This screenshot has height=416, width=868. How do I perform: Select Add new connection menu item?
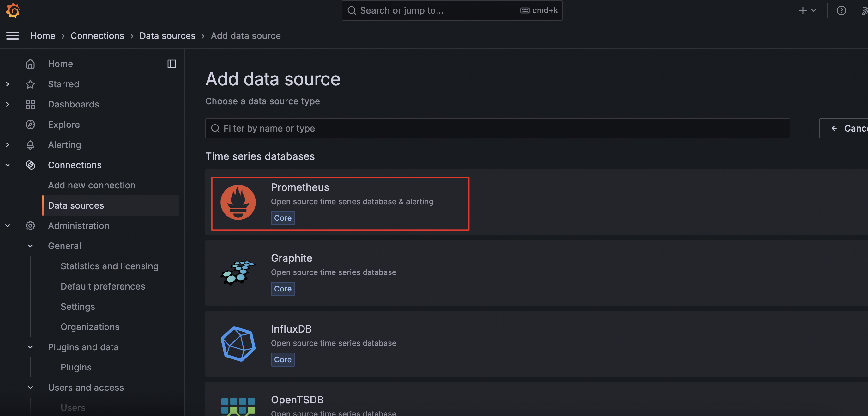pos(92,185)
